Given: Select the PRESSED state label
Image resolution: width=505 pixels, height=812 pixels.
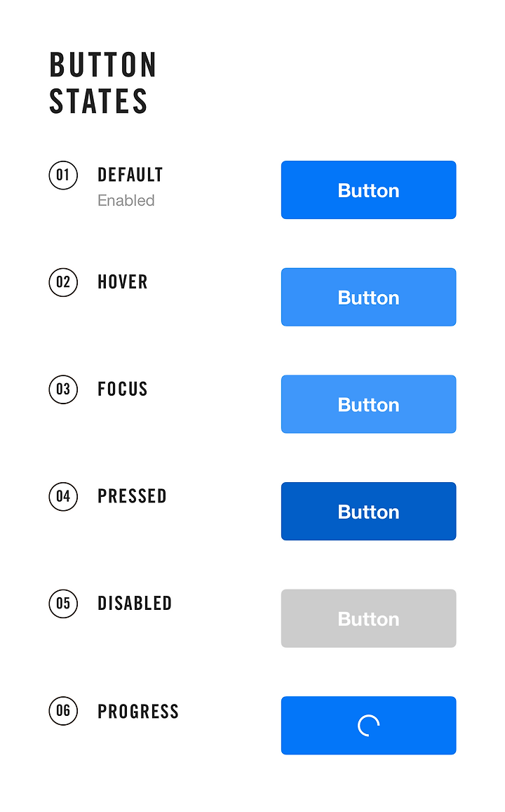Looking at the screenshot, I should pos(132,496).
